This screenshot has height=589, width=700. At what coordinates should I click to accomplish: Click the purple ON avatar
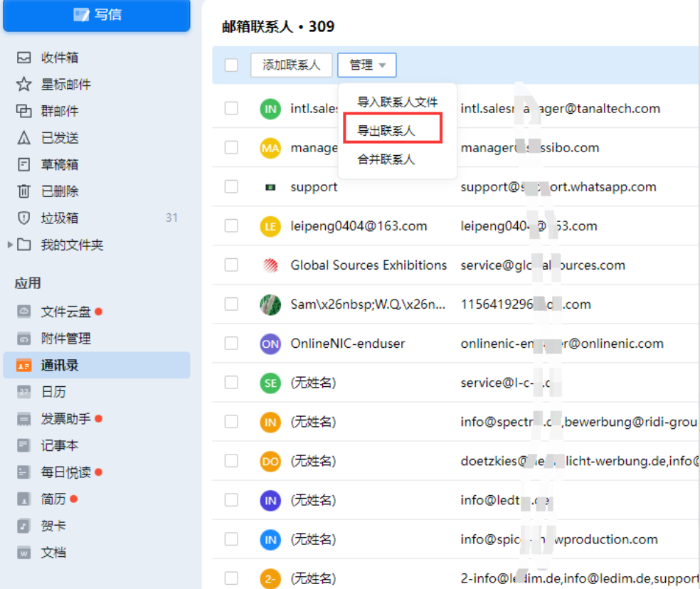270,344
